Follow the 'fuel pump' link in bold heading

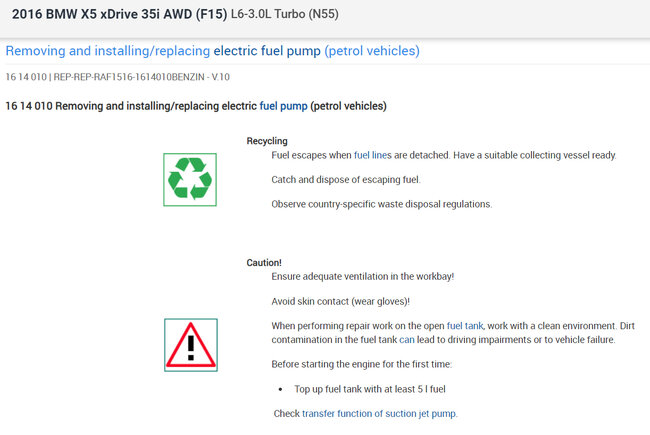pos(283,106)
